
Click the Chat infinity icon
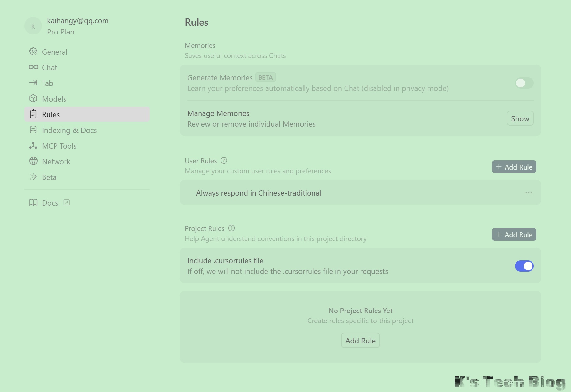33,67
